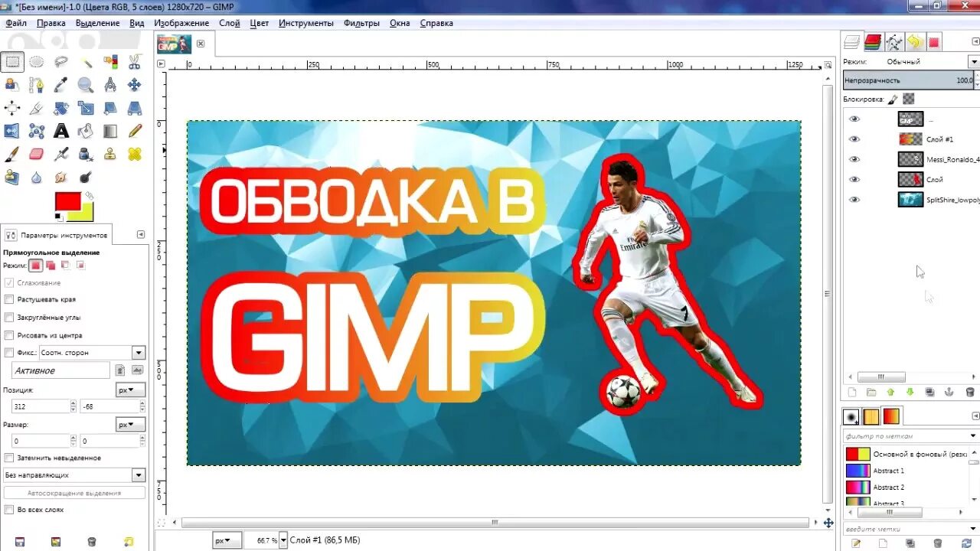Open the status bar px unit dropdown

[227, 540]
